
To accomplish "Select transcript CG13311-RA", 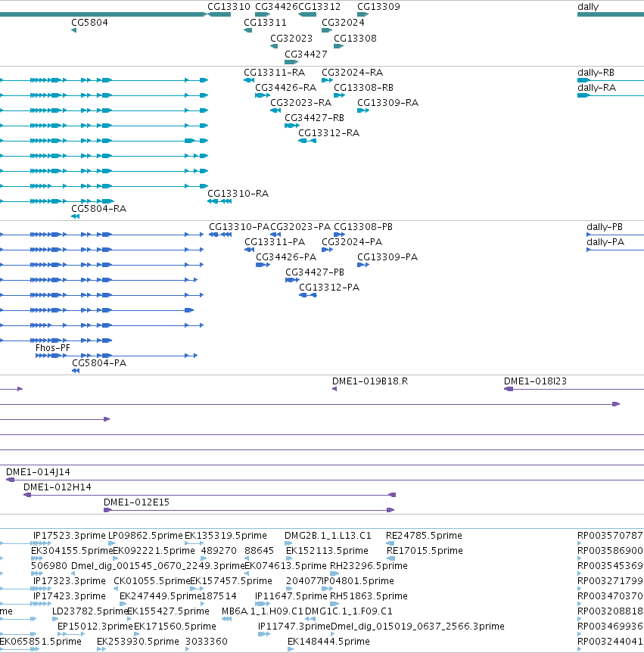I will pos(274,73).
